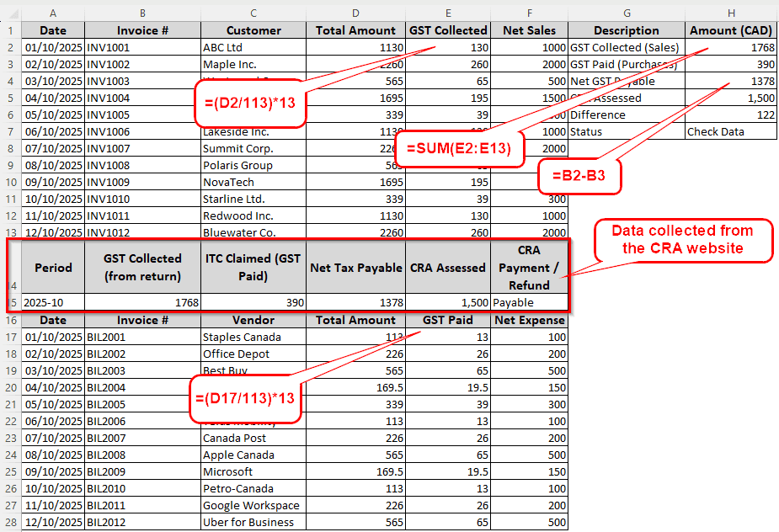Click the GST Paid column heading cell

pyautogui.click(x=448, y=320)
